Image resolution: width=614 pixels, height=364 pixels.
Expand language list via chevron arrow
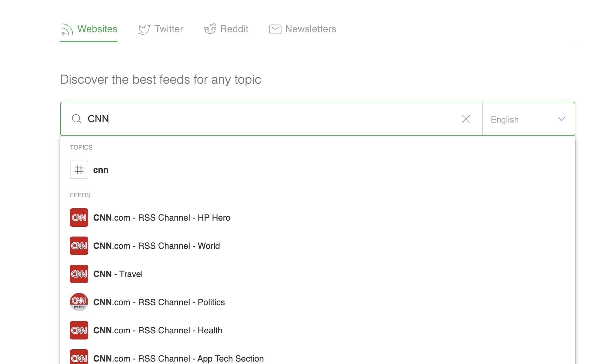(x=562, y=119)
